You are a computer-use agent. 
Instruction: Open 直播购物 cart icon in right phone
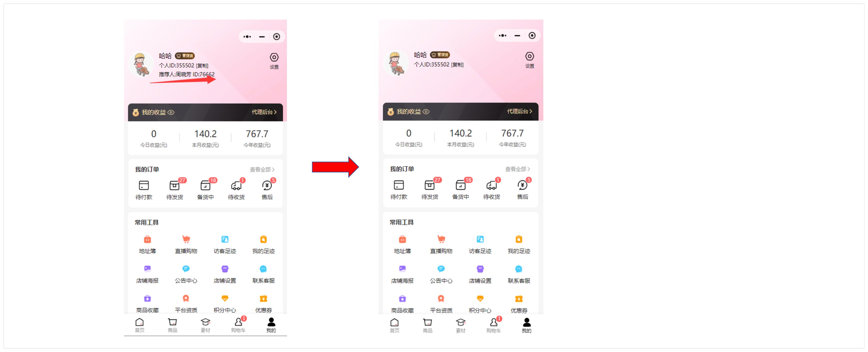pyautogui.click(x=441, y=239)
